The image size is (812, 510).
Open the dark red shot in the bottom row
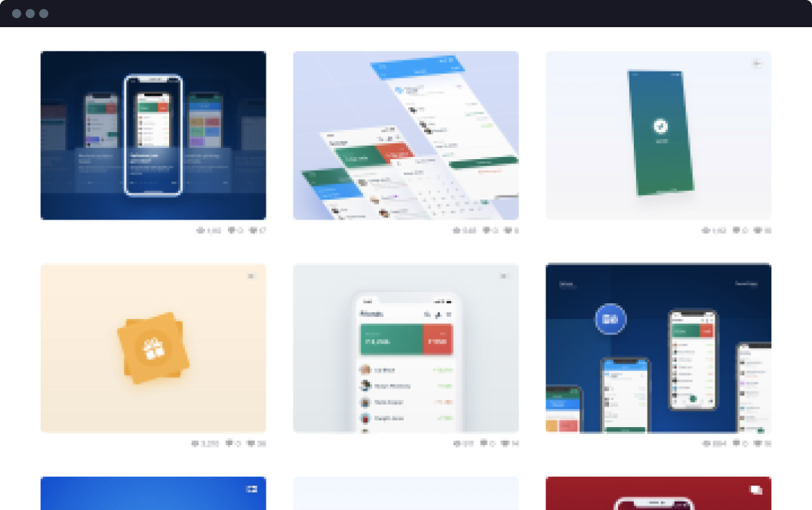(658, 493)
